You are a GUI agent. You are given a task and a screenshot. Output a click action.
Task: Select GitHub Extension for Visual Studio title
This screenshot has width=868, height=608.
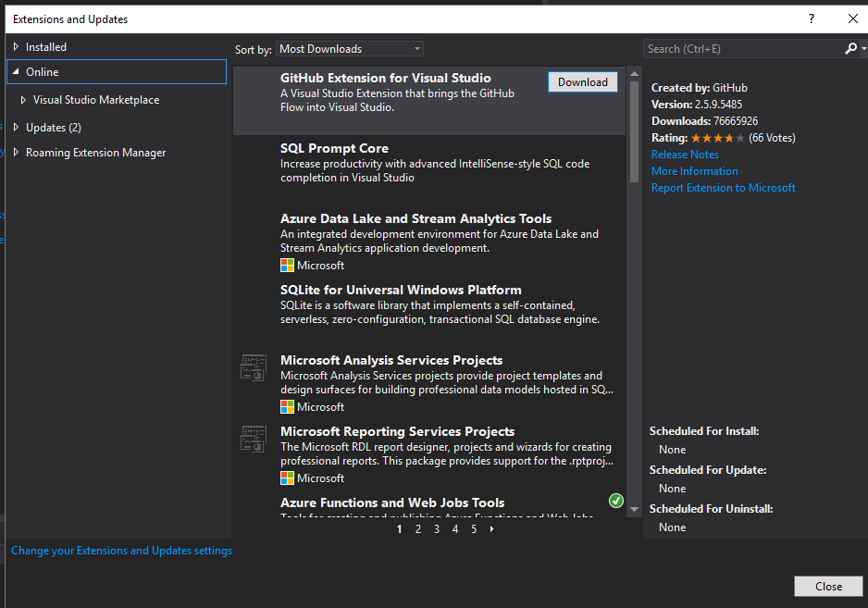[x=386, y=78]
